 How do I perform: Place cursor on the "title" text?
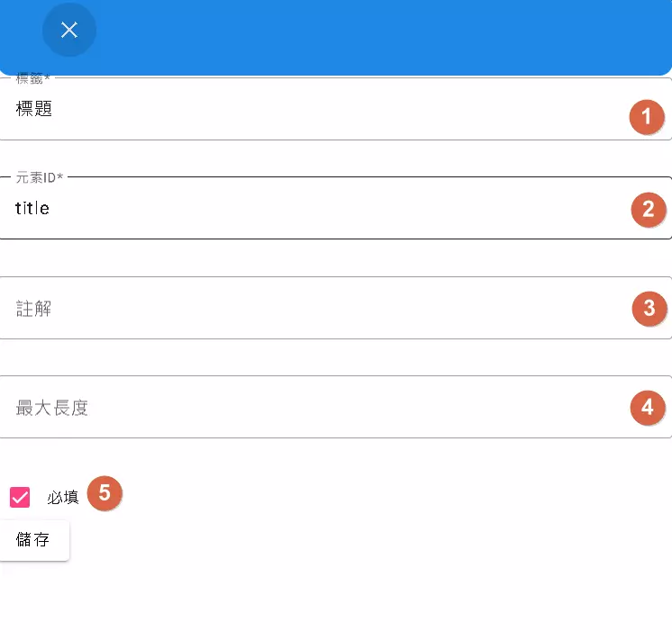32,209
